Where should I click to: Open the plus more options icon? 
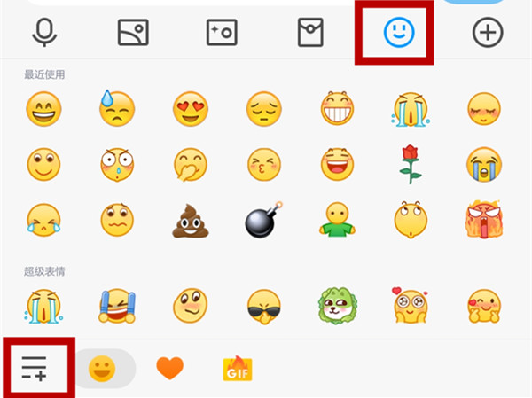488,32
